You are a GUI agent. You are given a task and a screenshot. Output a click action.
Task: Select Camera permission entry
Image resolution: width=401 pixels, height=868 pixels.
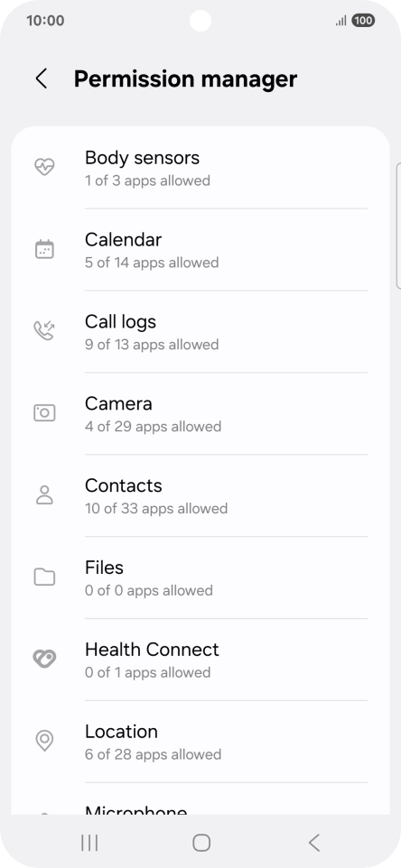click(200, 413)
